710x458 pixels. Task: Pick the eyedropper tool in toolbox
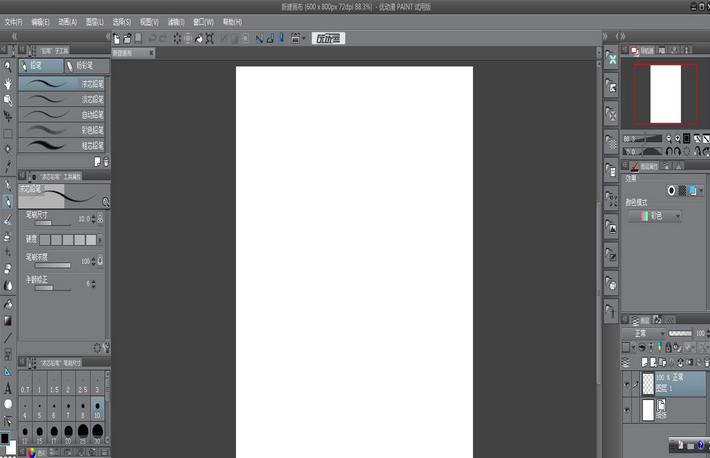[x=8, y=166]
